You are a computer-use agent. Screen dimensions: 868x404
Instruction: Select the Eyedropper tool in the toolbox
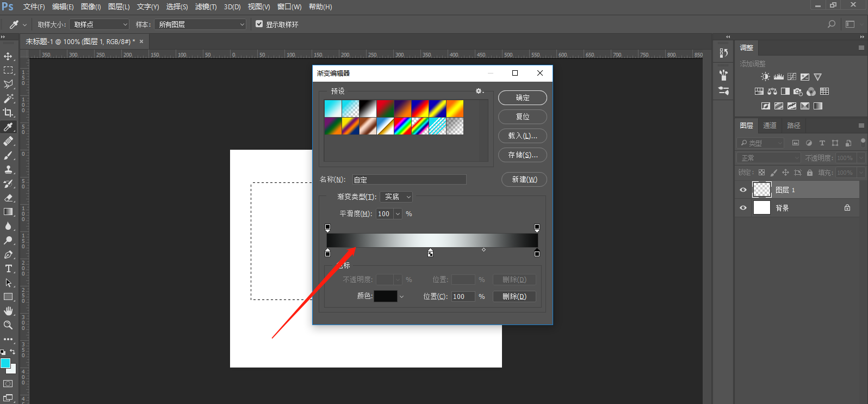click(8, 127)
